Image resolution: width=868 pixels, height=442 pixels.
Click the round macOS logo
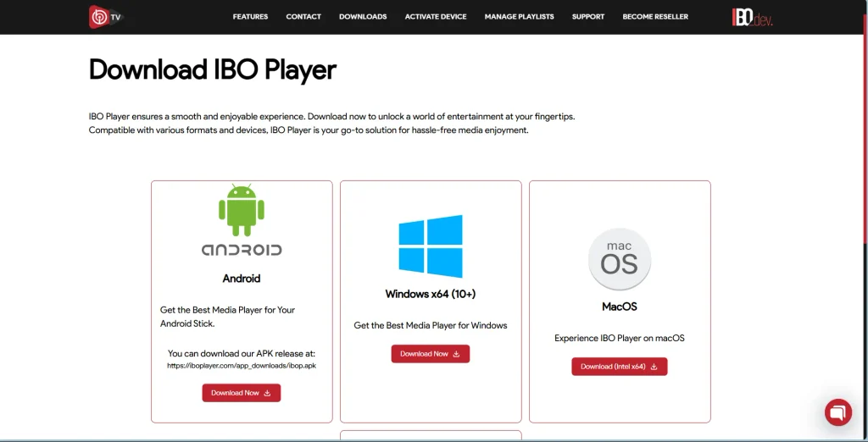pos(620,259)
